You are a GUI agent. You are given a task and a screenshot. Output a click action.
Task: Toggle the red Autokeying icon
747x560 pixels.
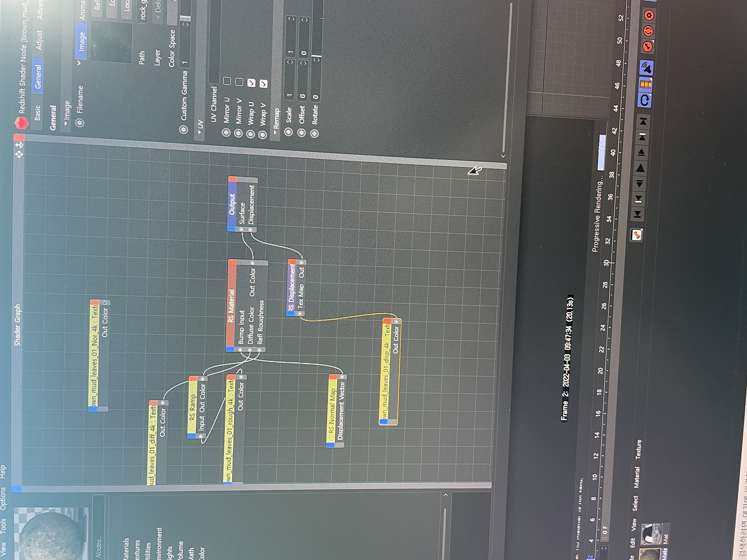point(648,31)
